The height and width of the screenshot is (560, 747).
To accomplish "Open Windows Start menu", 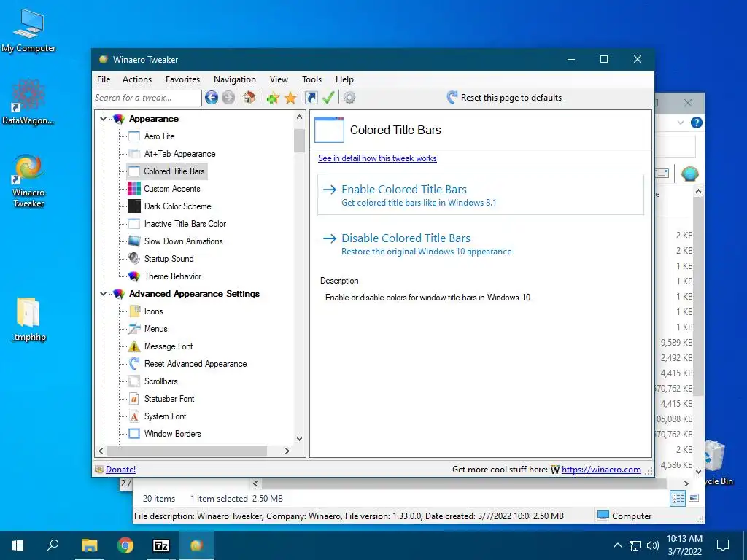I will click(x=18, y=545).
